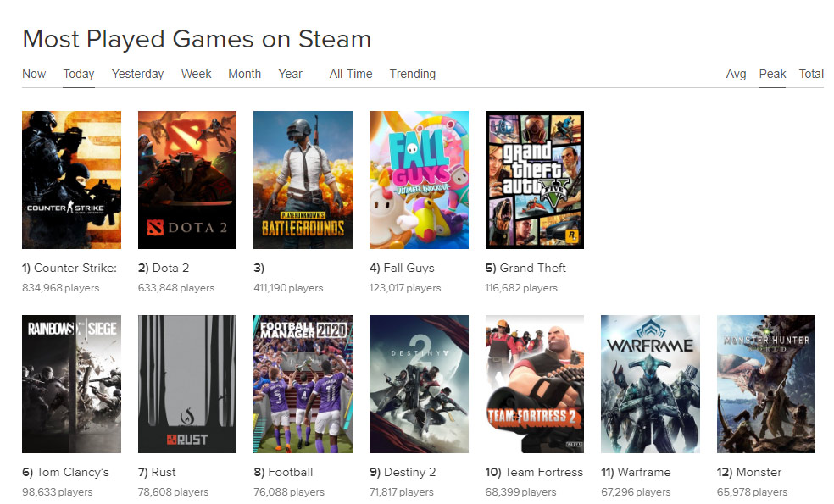Open the Warframe cover art
The image size is (834, 504).
pos(650,384)
